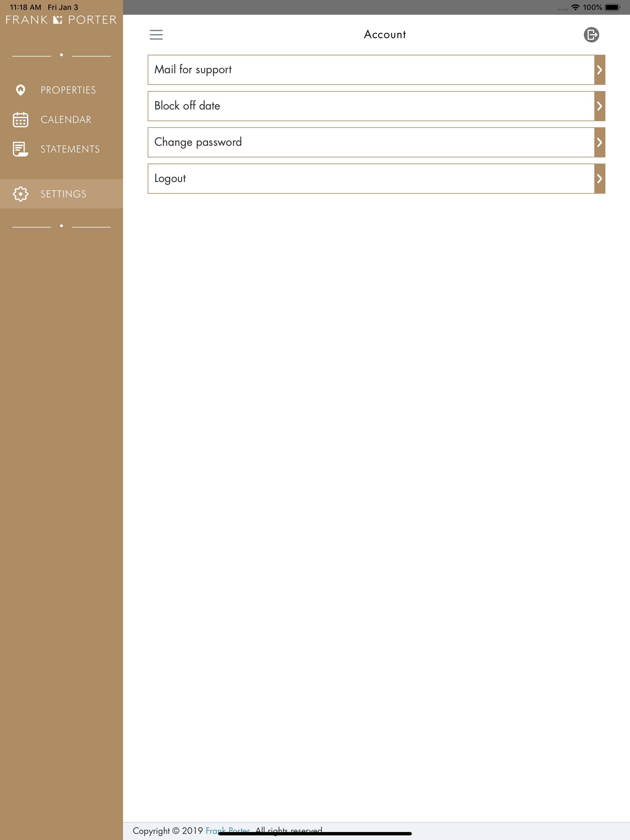
Task: Expand the Mail for support chevron
Action: pos(599,70)
